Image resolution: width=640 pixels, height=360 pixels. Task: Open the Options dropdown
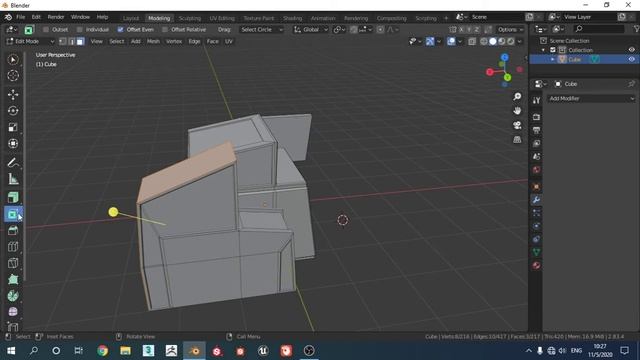pyautogui.click(x=510, y=29)
